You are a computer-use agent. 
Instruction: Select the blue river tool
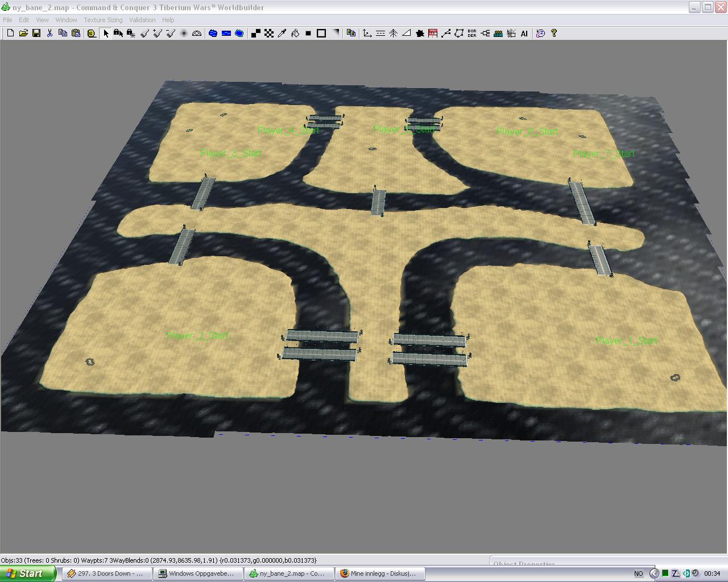point(226,34)
